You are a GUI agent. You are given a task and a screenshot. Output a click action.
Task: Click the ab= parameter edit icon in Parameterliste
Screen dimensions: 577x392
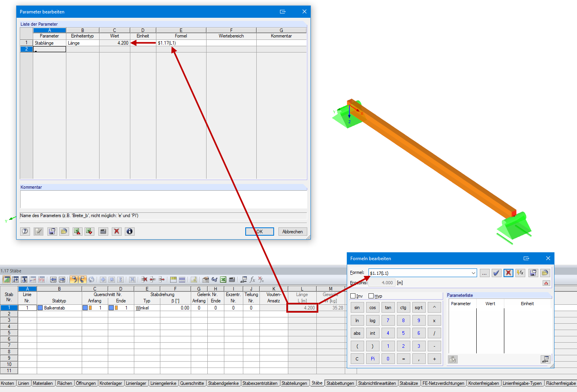coord(545,359)
